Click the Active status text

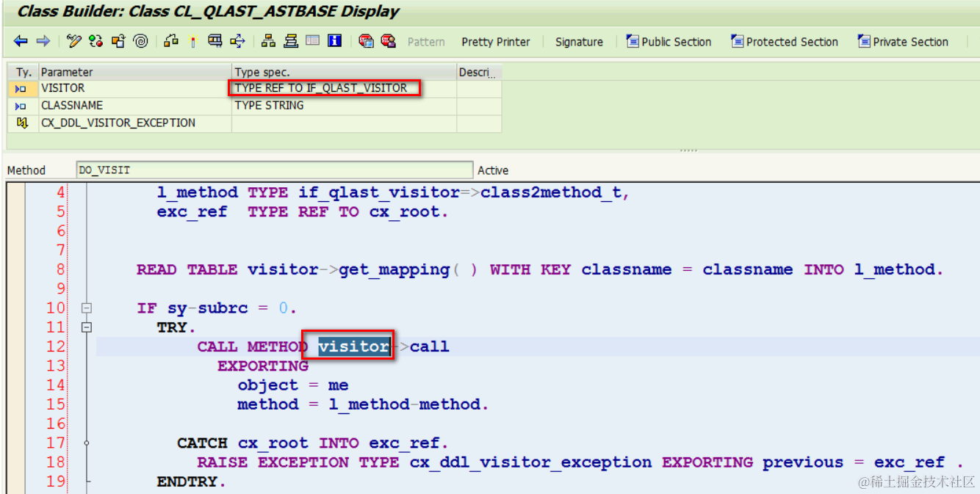tap(493, 170)
